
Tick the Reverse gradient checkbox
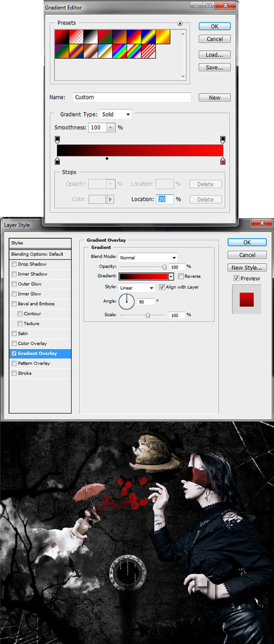(x=180, y=277)
